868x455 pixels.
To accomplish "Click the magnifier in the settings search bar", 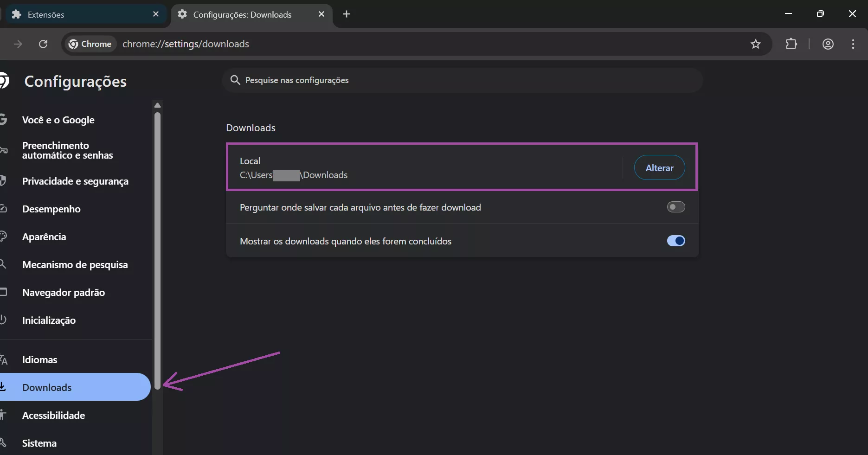I will [x=235, y=80].
